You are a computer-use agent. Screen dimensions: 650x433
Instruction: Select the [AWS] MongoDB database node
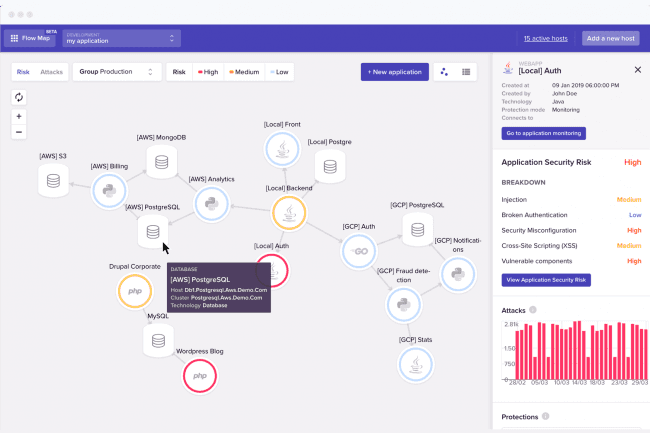162,162
